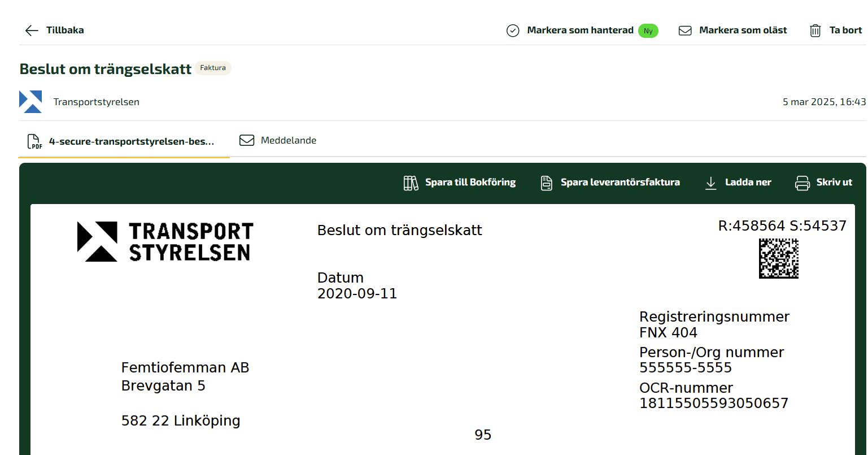Click the green Ny badge

(x=648, y=31)
